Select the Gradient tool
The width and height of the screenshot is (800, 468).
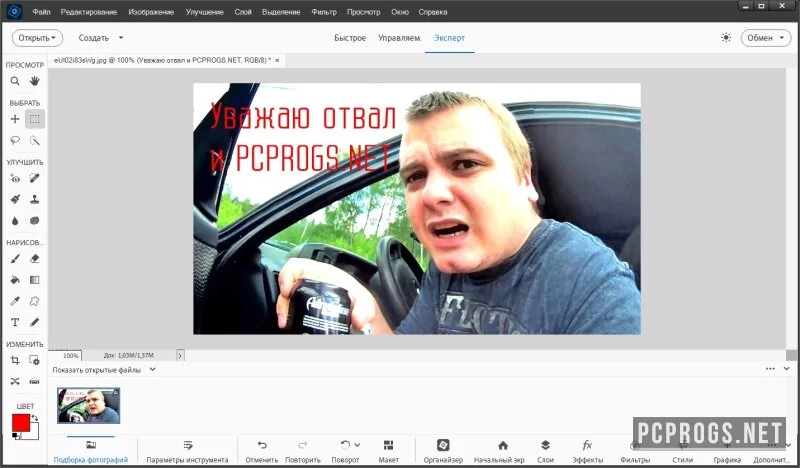tap(34, 280)
